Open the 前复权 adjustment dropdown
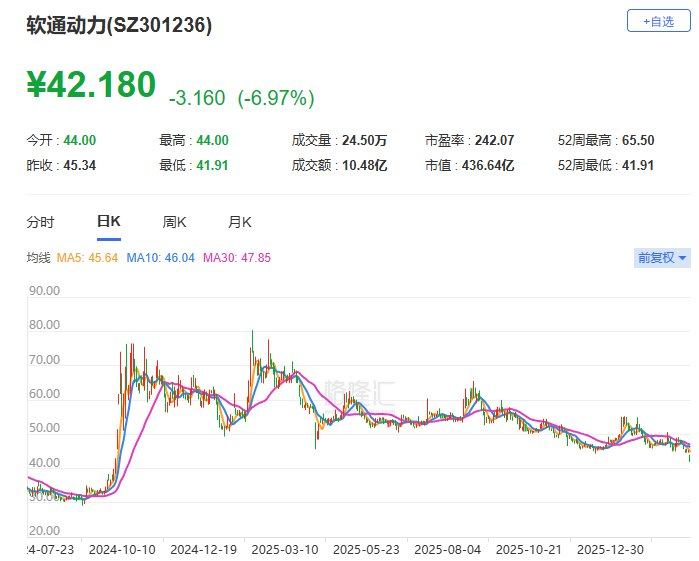The height and width of the screenshot is (561, 699). click(662, 258)
